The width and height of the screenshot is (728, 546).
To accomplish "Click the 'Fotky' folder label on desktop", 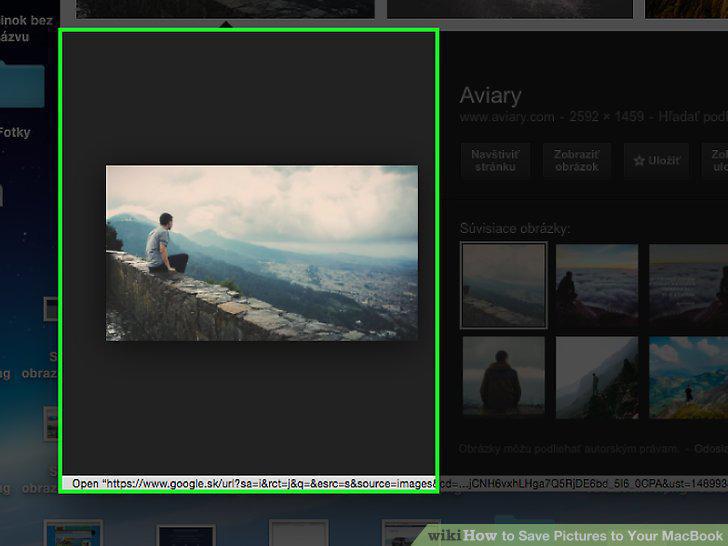I will tap(15, 133).
